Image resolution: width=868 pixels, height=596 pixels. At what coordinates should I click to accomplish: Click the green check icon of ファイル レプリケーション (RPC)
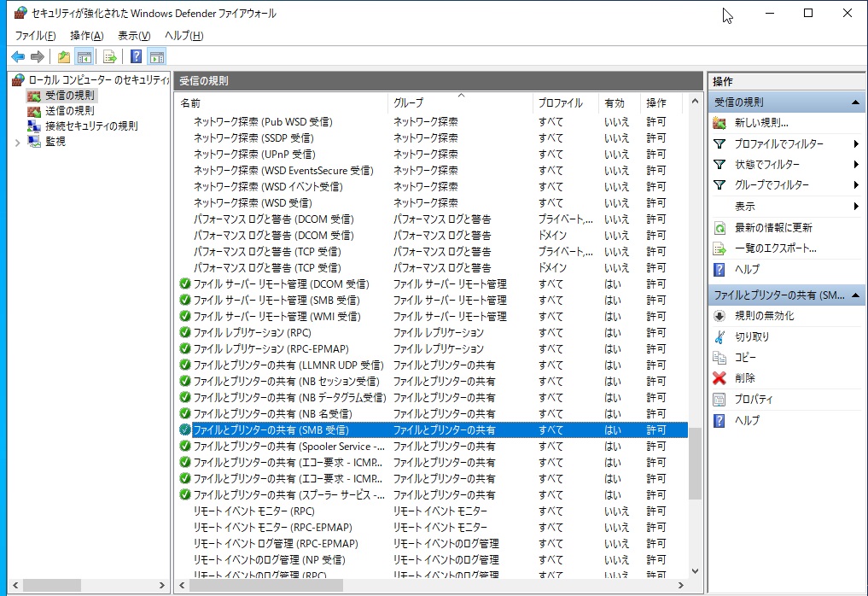coord(185,332)
